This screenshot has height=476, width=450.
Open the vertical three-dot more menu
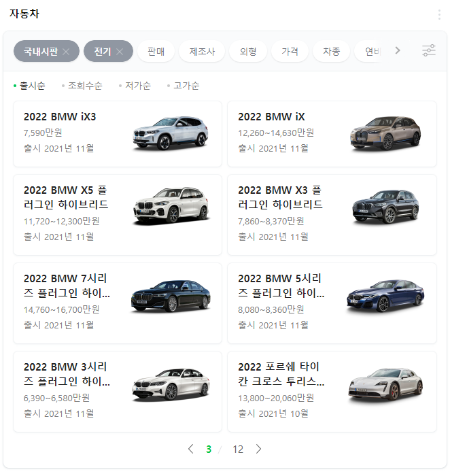(x=439, y=14)
